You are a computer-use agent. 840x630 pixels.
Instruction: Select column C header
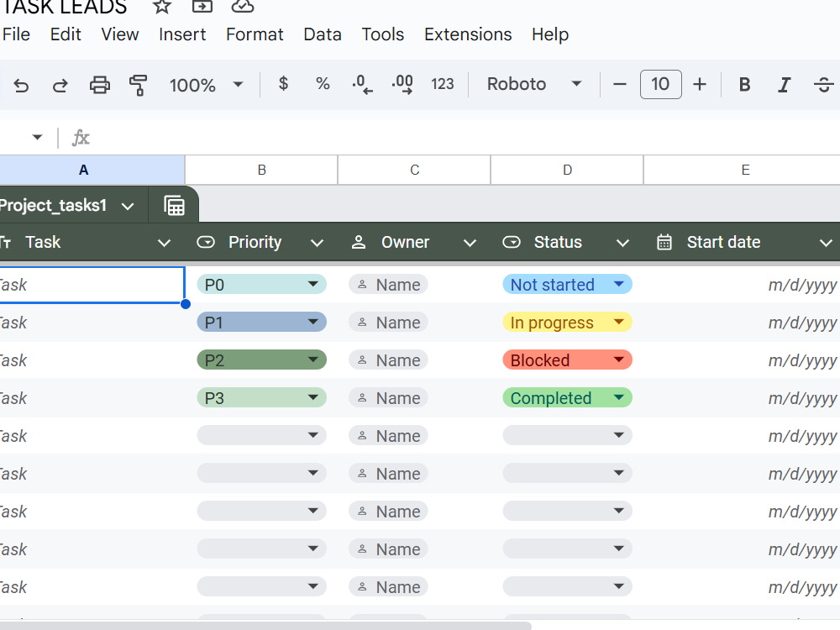pyautogui.click(x=415, y=170)
